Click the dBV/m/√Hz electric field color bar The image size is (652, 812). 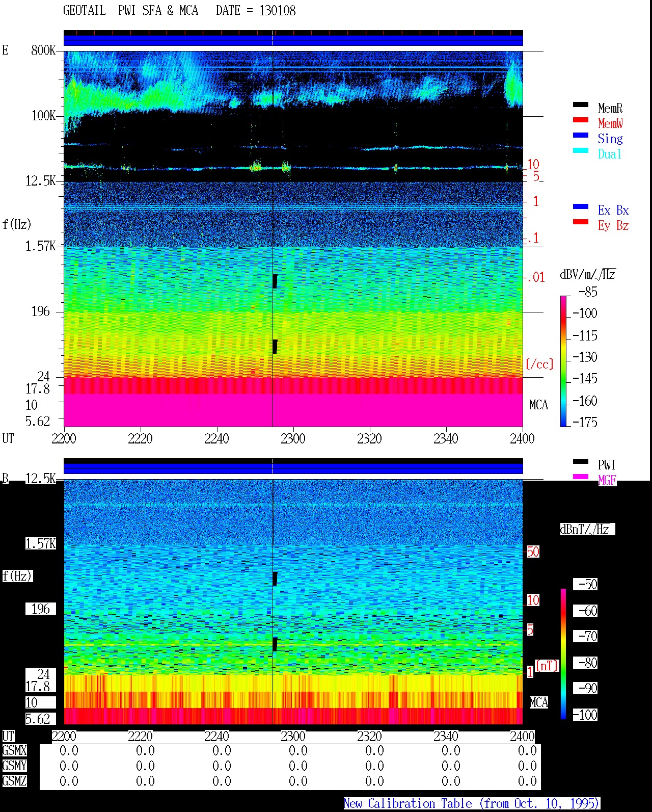(563, 361)
